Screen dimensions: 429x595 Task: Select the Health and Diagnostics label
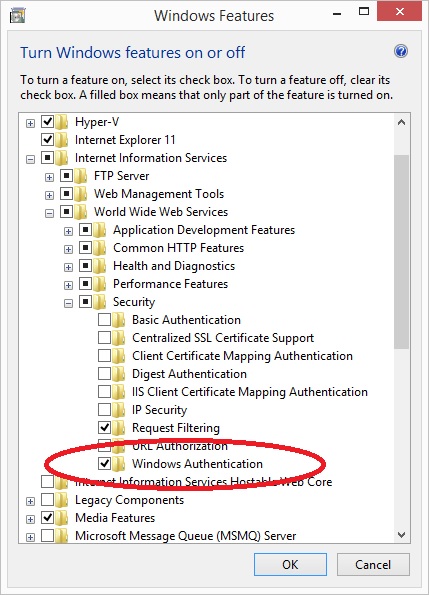coord(174,266)
